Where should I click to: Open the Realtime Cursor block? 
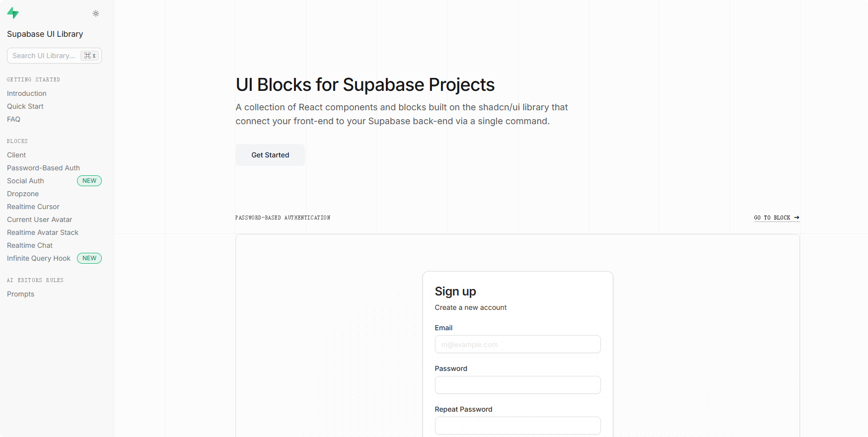tap(33, 207)
